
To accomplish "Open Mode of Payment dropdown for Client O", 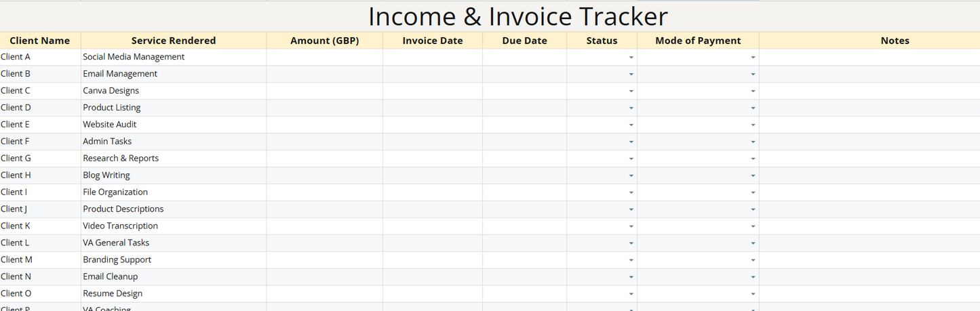I will (753, 295).
